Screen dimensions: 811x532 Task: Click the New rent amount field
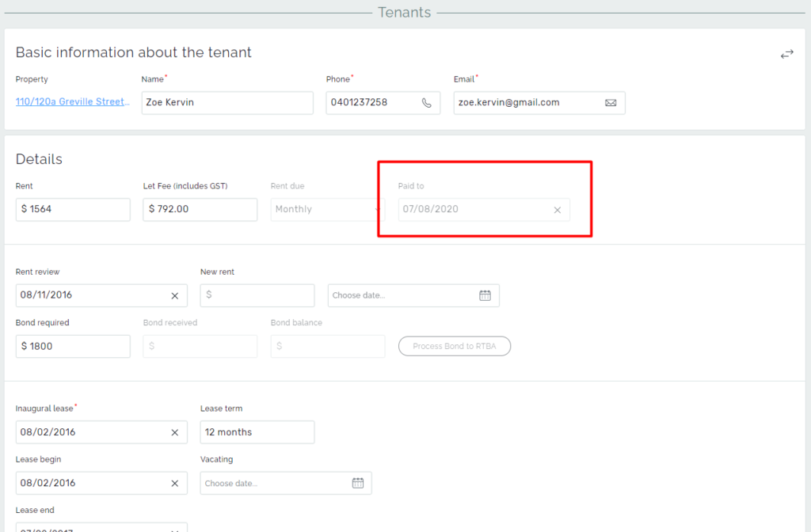point(257,295)
